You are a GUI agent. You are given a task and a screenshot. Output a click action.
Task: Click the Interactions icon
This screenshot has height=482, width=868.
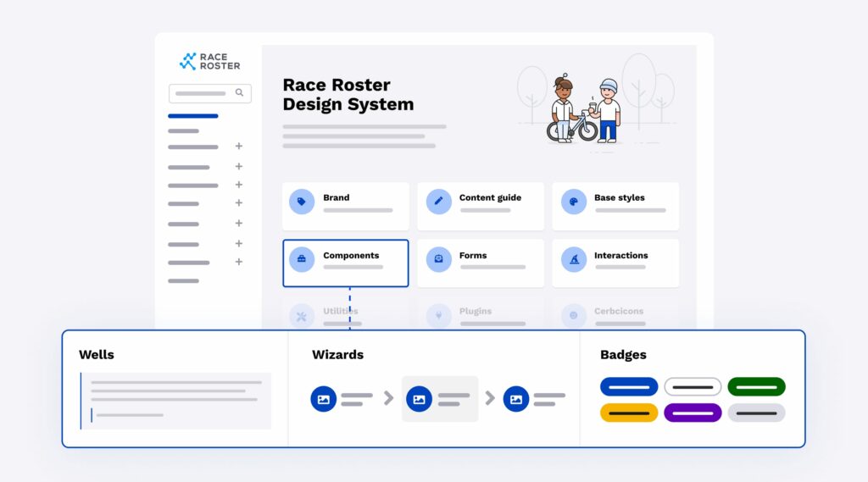pyautogui.click(x=573, y=259)
